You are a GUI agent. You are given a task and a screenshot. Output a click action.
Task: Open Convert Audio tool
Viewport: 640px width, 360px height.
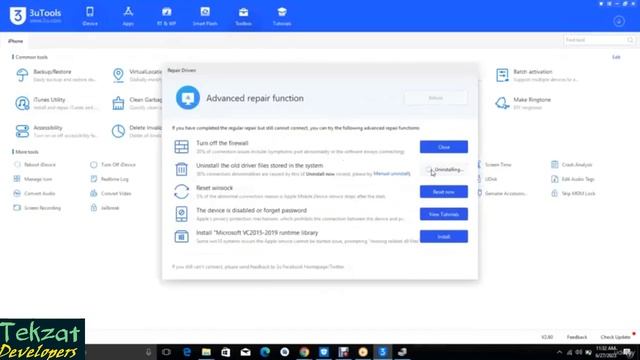pos(35,193)
